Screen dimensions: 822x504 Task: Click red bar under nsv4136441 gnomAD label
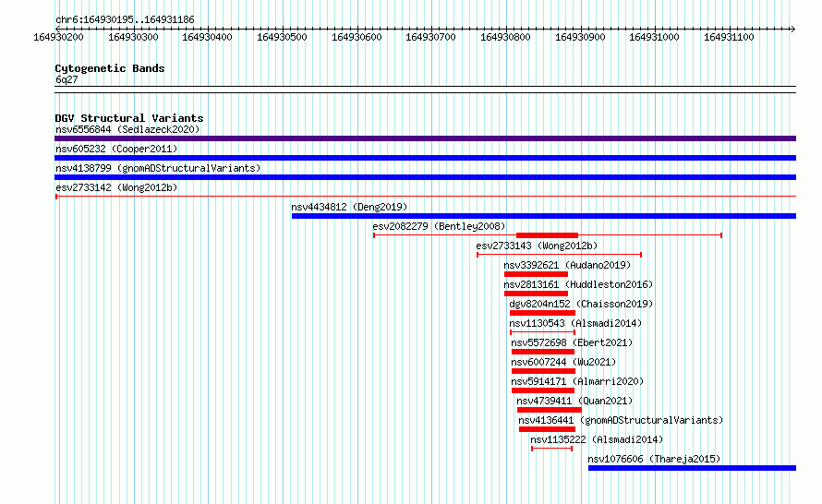[x=547, y=429]
